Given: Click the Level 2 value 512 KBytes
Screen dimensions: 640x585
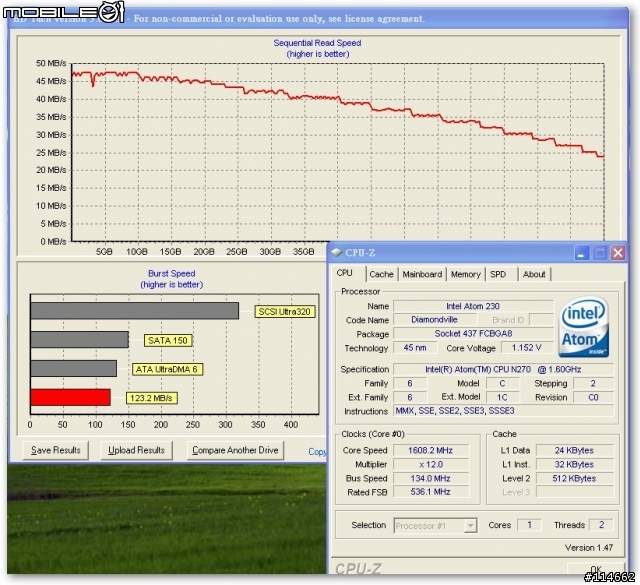Looking at the screenshot, I should [x=574, y=478].
